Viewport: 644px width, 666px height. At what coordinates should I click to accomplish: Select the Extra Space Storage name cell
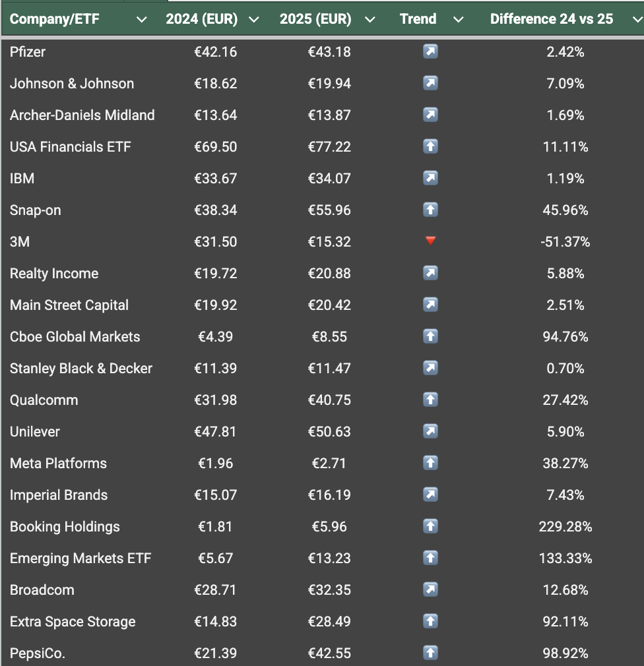73,621
